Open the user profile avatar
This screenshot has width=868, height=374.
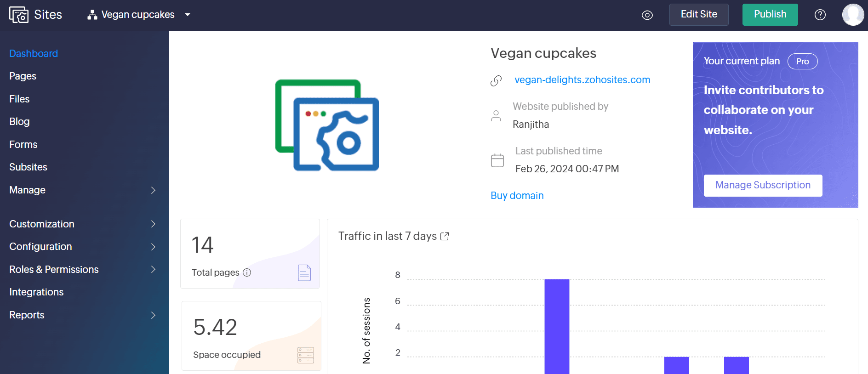click(x=853, y=15)
